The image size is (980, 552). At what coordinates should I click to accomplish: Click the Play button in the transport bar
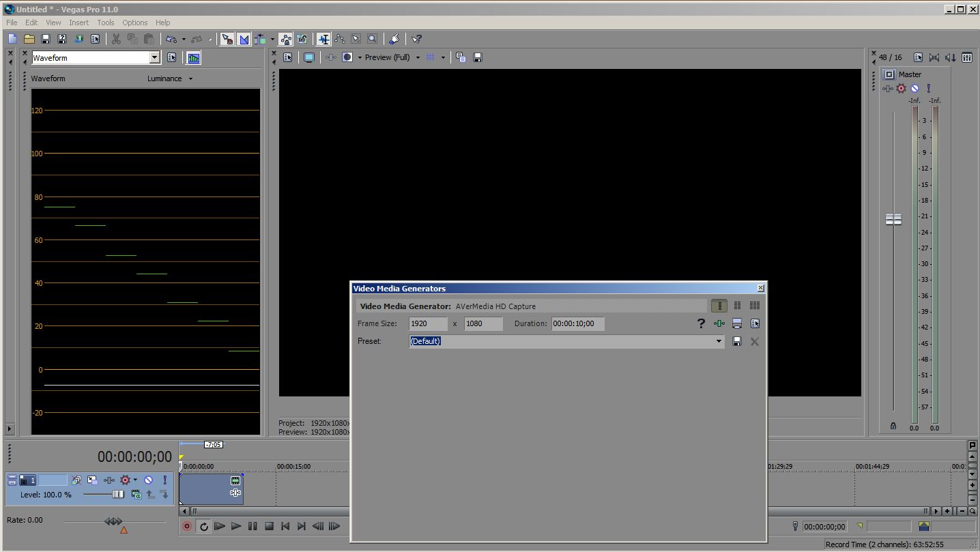[x=236, y=526]
